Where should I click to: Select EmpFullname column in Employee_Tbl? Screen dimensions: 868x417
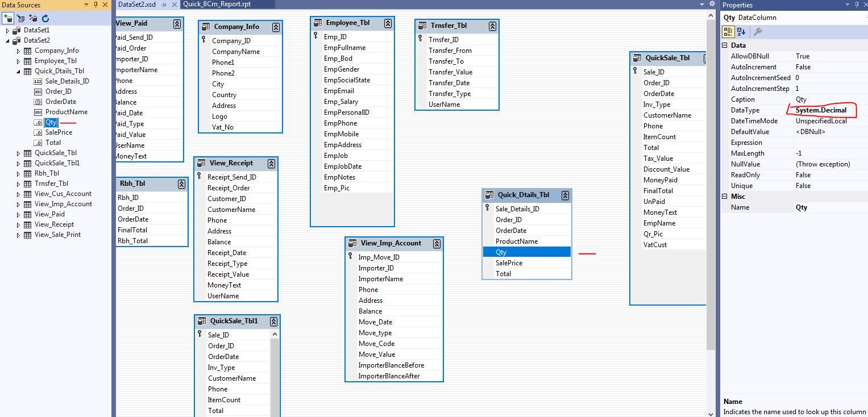pos(344,48)
